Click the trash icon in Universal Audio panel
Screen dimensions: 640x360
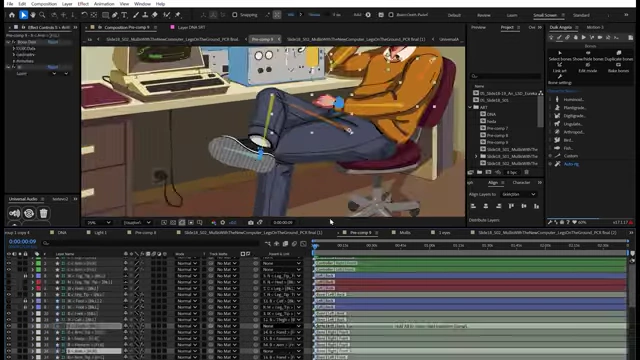tap(43, 213)
